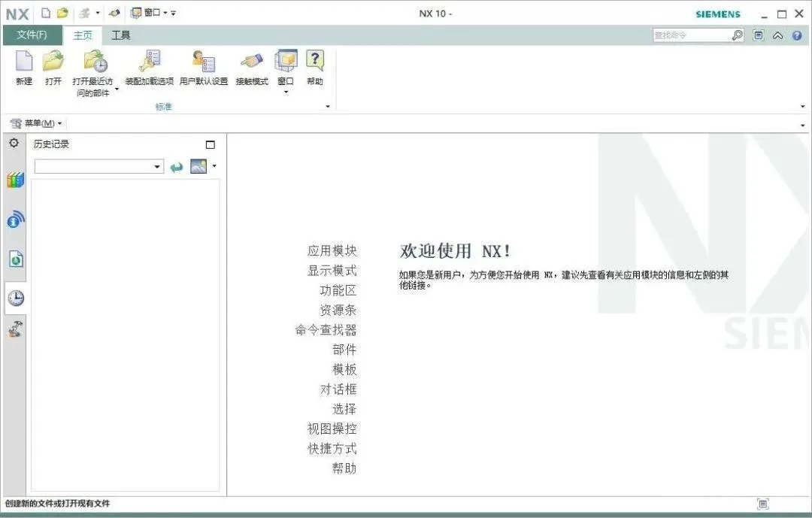The image size is (812, 518).
Task: Open a file with 打开 ribbon icon
Action: (x=53, y=68)
